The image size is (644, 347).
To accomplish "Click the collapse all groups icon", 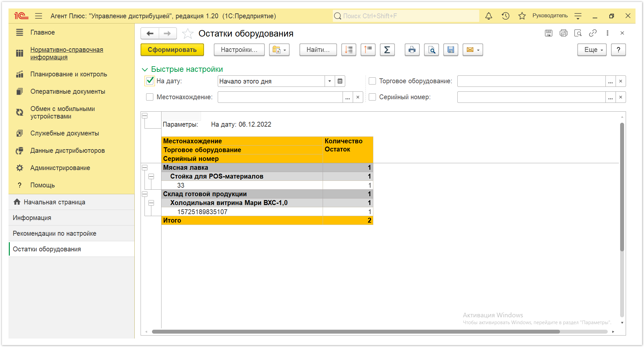I will (x=368, y=50).
